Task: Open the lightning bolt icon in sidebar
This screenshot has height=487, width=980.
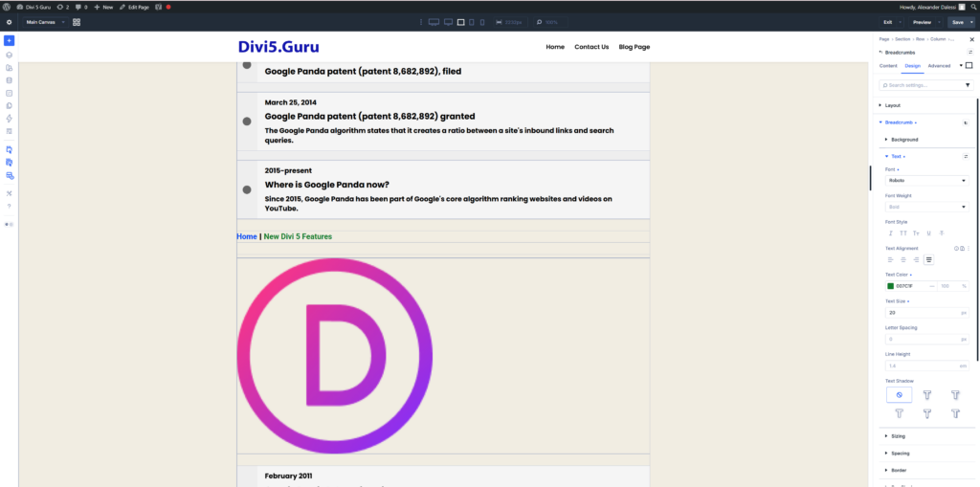Action: (9, 118)
